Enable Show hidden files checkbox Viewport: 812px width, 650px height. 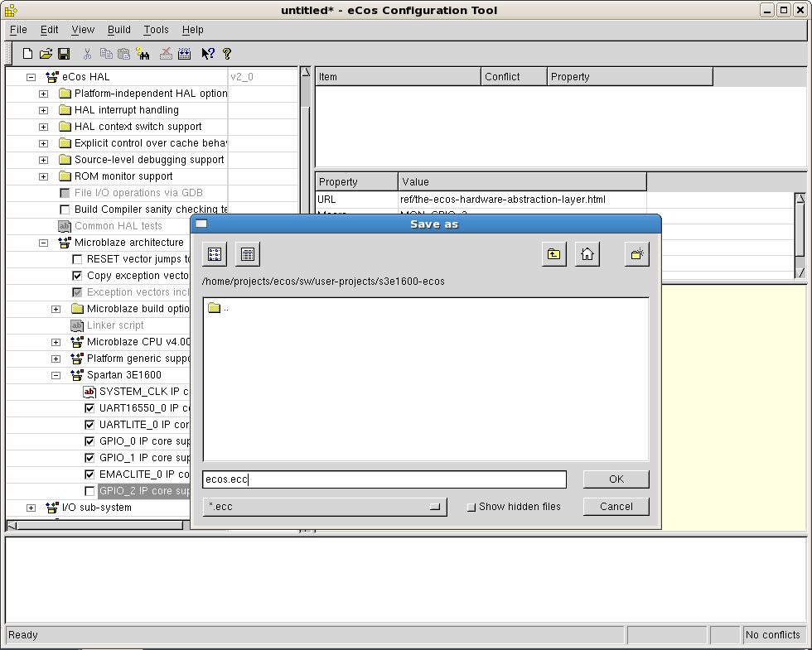[471, 507]
